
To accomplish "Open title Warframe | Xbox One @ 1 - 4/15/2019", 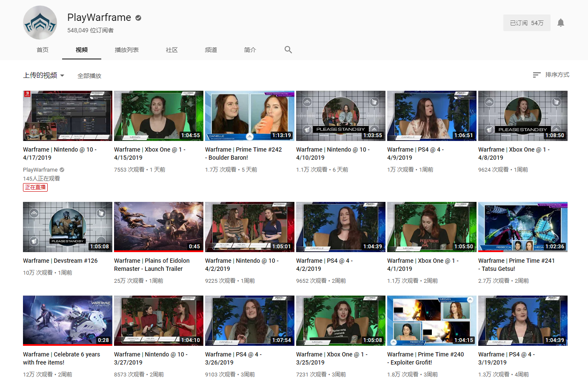I will (x=150, y=154).
